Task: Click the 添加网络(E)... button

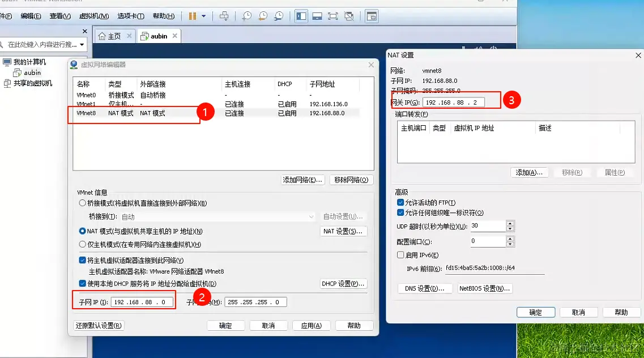Action: pyautogui.click(x=302, y=180)
